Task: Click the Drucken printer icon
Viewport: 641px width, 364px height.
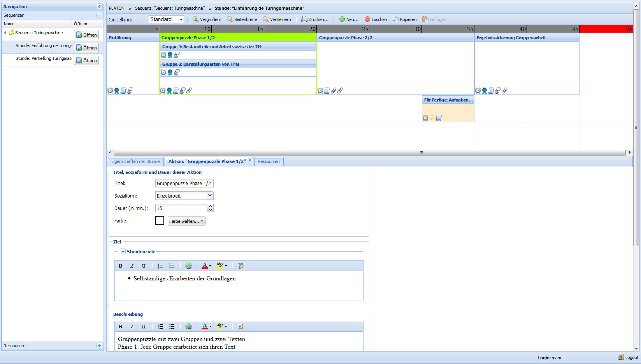Action: (x=304, y=19)
